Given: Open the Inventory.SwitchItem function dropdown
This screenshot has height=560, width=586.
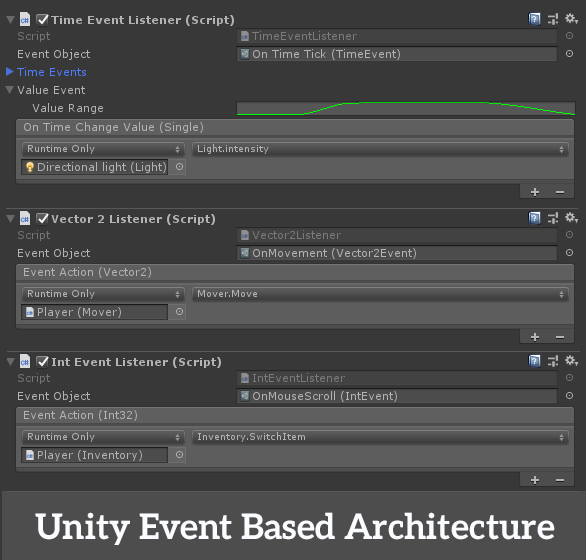Looking at the screenshot, I should click(x=380, y=437).
